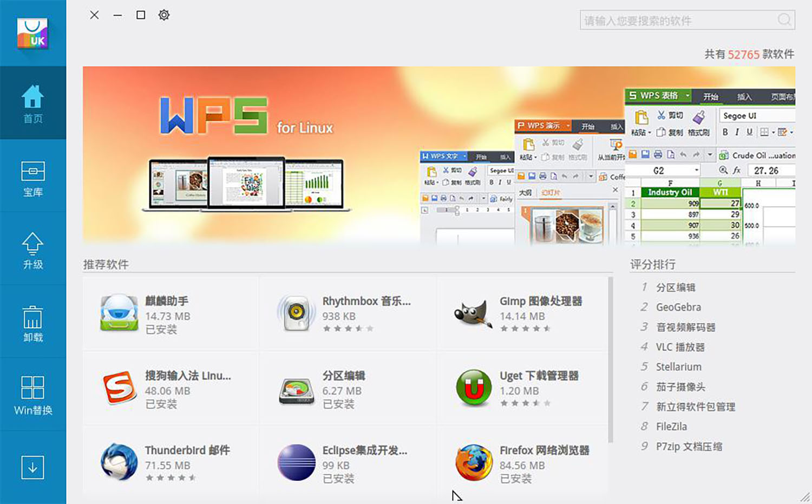Select 分区编辑 in the rating ranking
Image resolution: width=812 pixels, height=504 pixels.
(x=676, y=287)
